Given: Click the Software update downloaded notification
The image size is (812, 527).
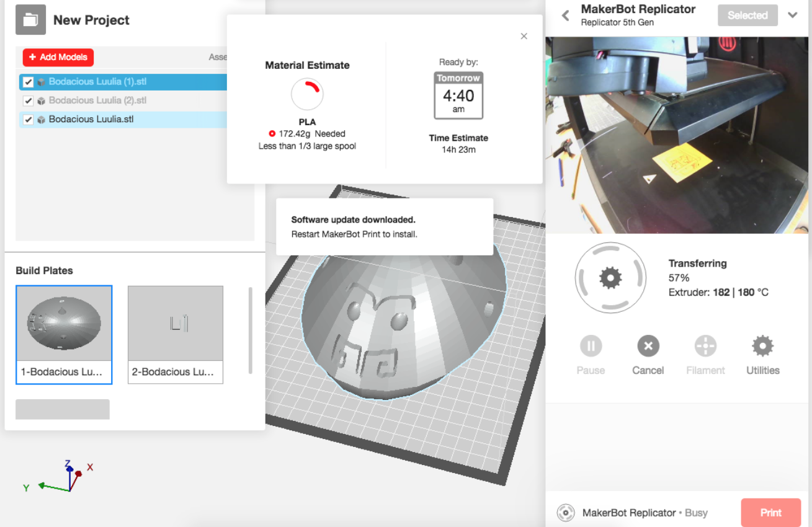Looking at the screenshot, I should coord(385,227).
